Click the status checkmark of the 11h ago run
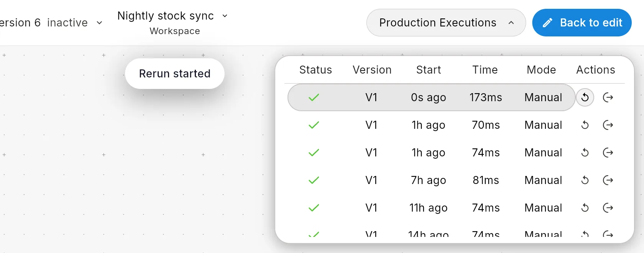Image resolution: width=644 pixels, height=253 pixels. tap(314, 208)
